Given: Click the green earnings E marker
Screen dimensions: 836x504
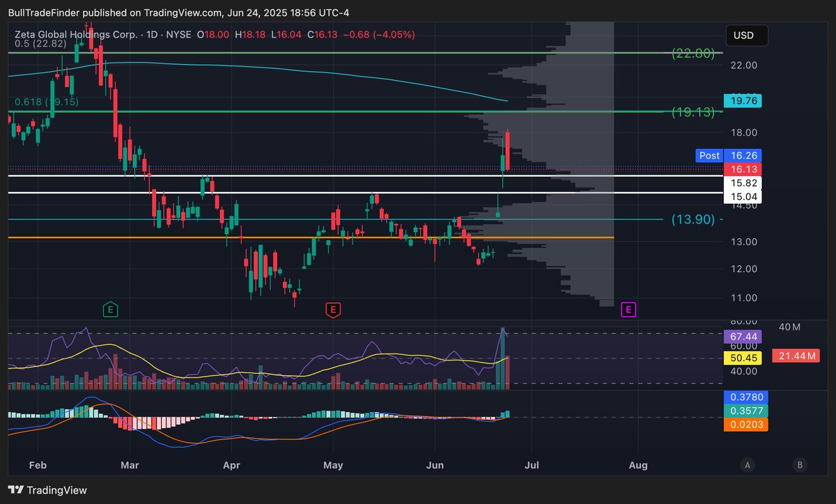Looking at the screenshot, I should (x=110, y=310).
